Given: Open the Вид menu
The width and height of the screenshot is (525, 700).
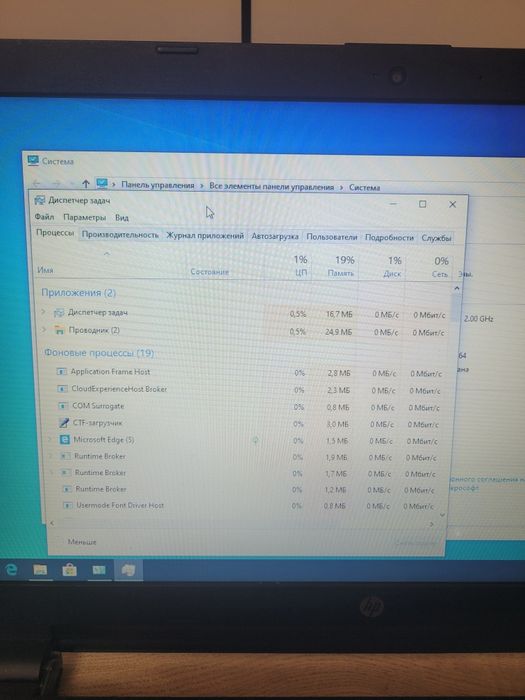Looking at the screenshot, I should click(x=121, y=218).
